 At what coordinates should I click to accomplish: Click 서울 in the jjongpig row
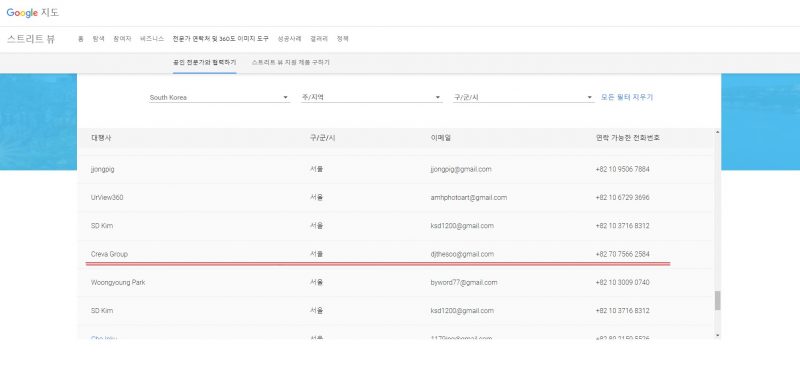[316, 169]
